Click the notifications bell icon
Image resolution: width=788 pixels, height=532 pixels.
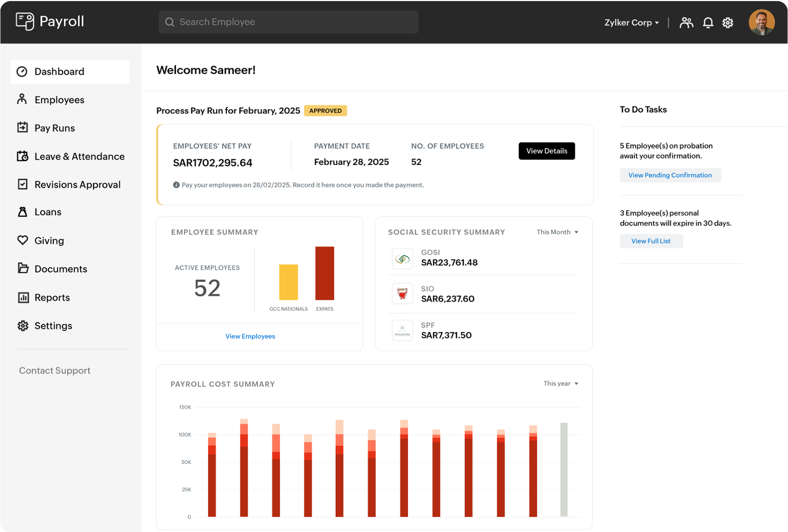(x=708, y=22)
